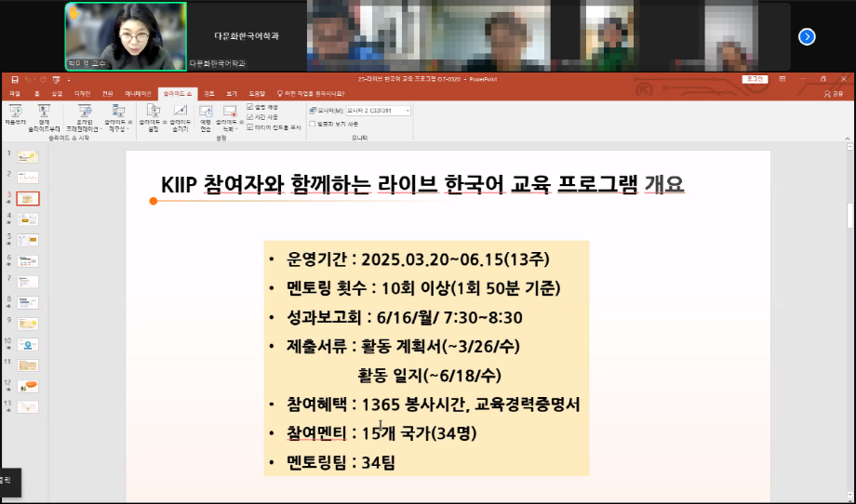Viewport: 856px width, 504px height.
Task: Click the next participants arrow in video strip
Action: 807,36
